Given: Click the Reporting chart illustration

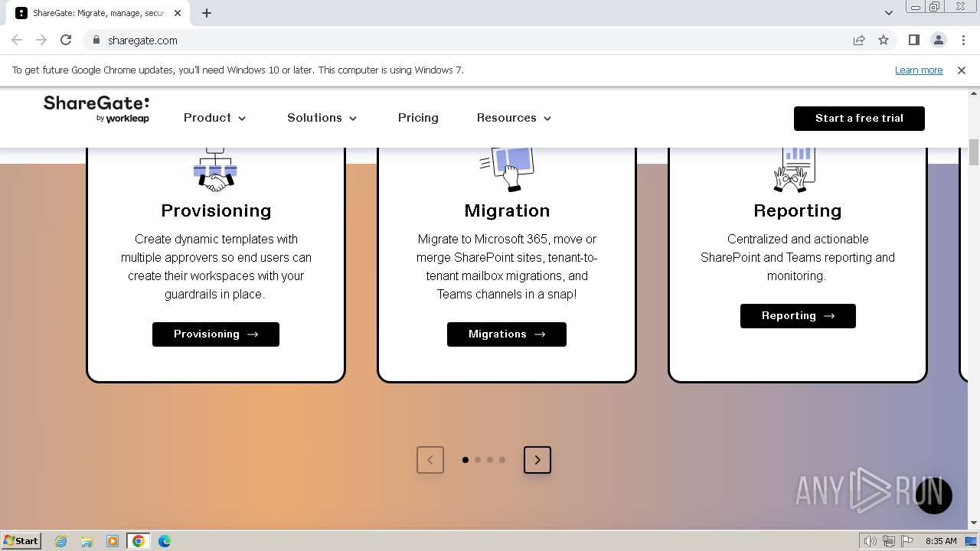Looking at the screenshot, I should click(x=795, y=169).
